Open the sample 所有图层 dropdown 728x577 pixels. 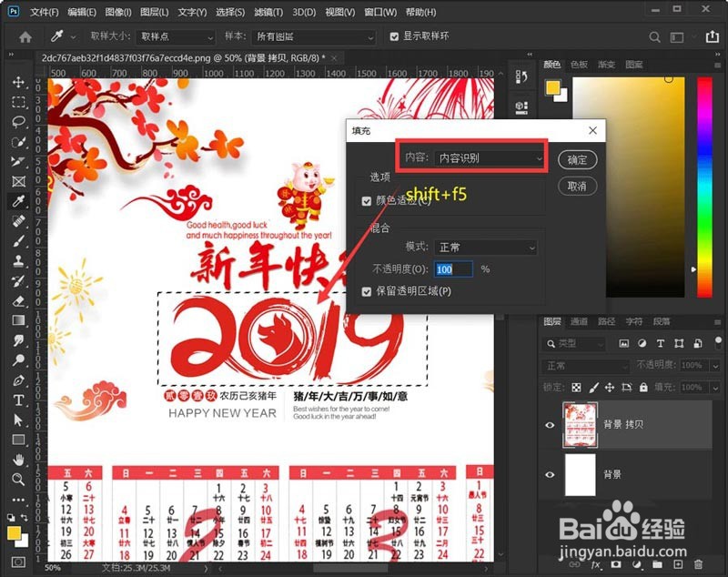(313, 36)
